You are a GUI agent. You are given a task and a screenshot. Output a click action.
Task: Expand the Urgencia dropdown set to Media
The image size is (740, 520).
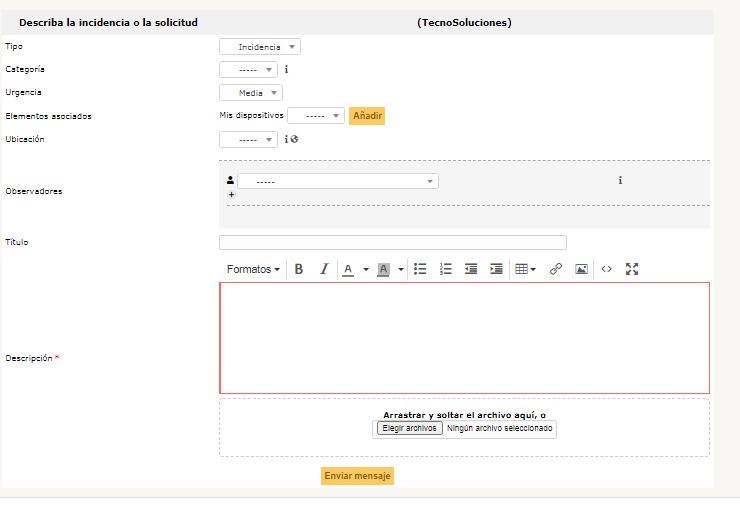click(x=251, y=93)
